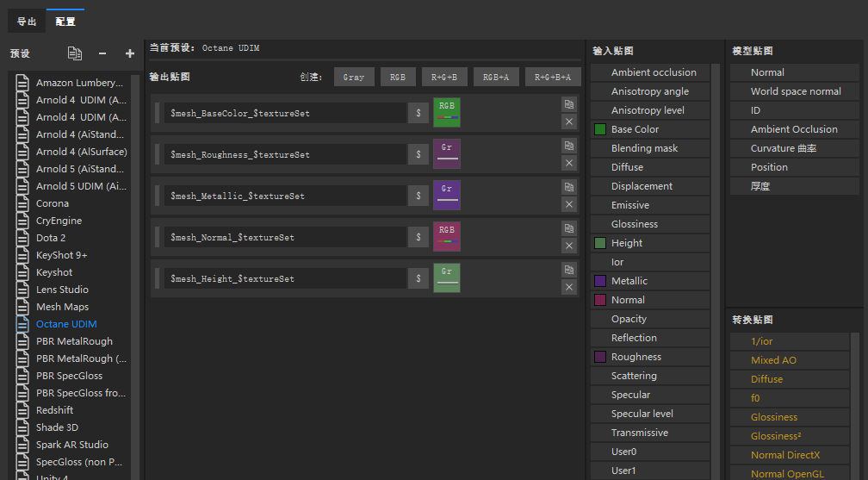Create a Gray output map
The width and height of the screenshot is (868, 480).
tap(353, 77)
